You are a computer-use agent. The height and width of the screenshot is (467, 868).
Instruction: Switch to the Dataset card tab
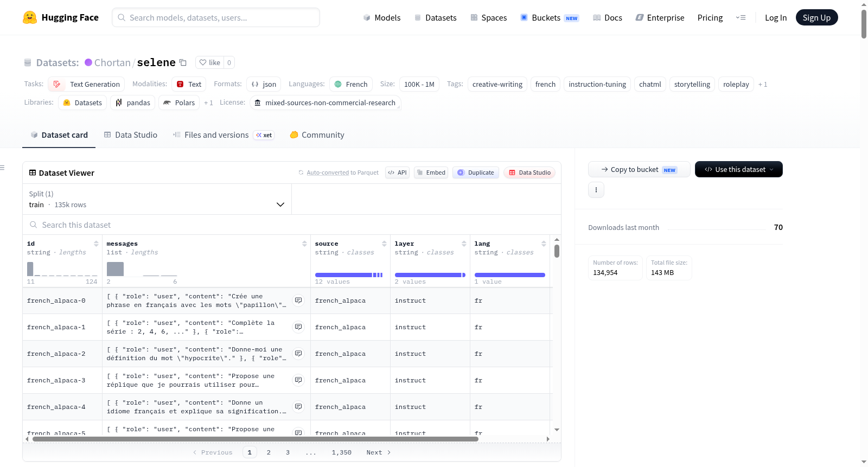point(59,135)
